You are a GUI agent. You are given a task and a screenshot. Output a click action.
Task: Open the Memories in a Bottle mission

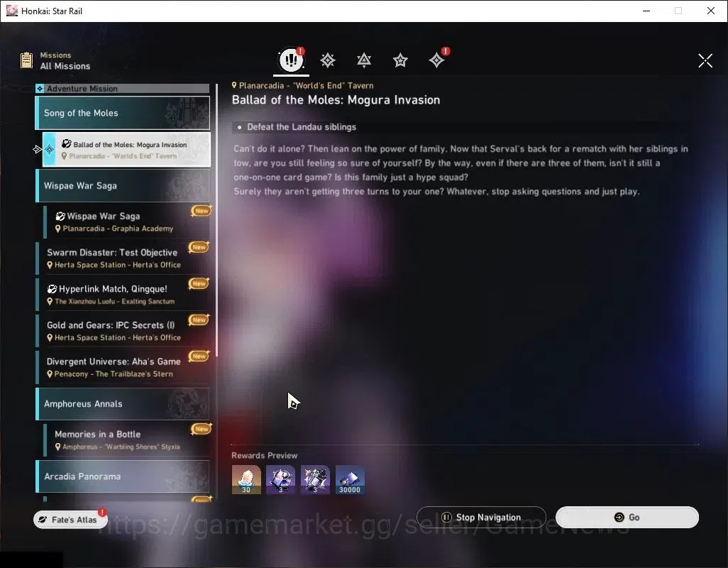[x=127, y=439]
